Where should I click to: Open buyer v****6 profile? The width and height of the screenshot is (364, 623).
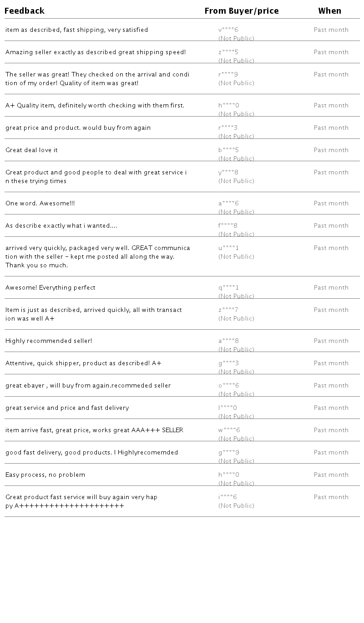(228, 30)
